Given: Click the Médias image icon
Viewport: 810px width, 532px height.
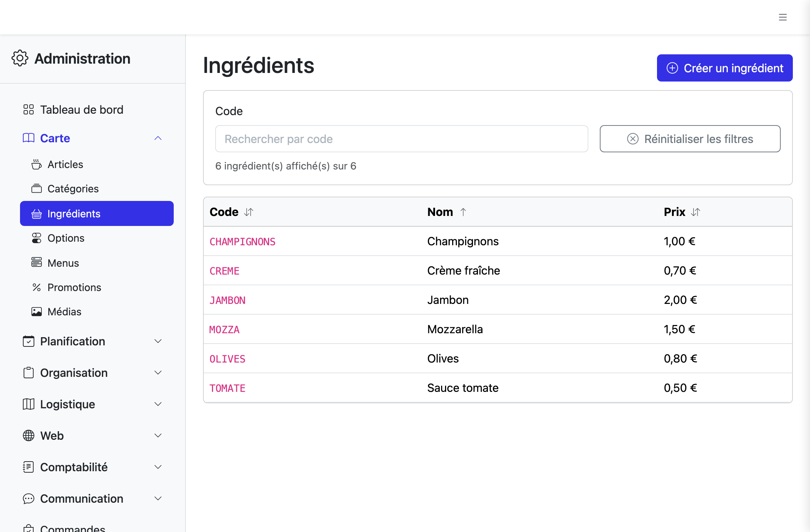Looking at the screenshot, I should point(36,312).
